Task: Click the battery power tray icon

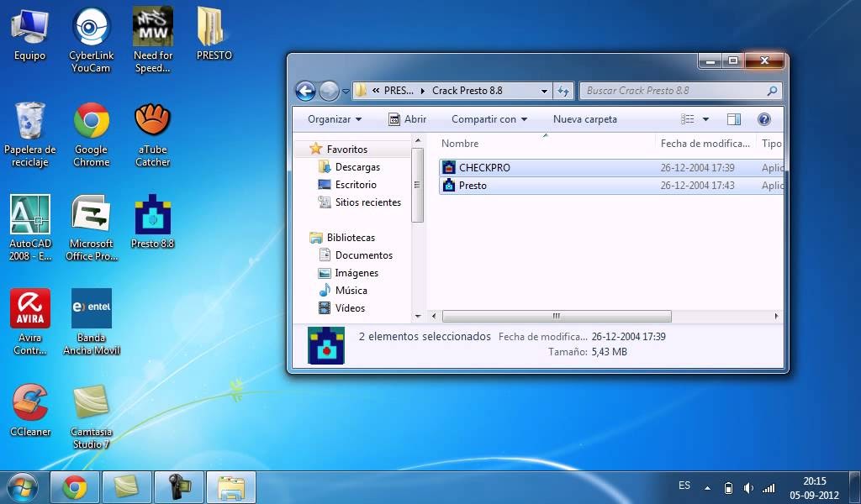Action: 728,488
